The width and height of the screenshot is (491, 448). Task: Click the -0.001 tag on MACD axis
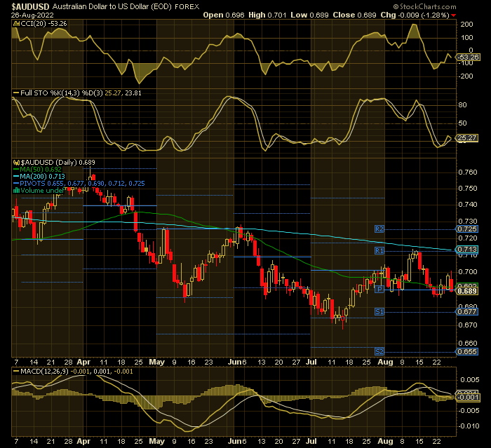point(468,398)
